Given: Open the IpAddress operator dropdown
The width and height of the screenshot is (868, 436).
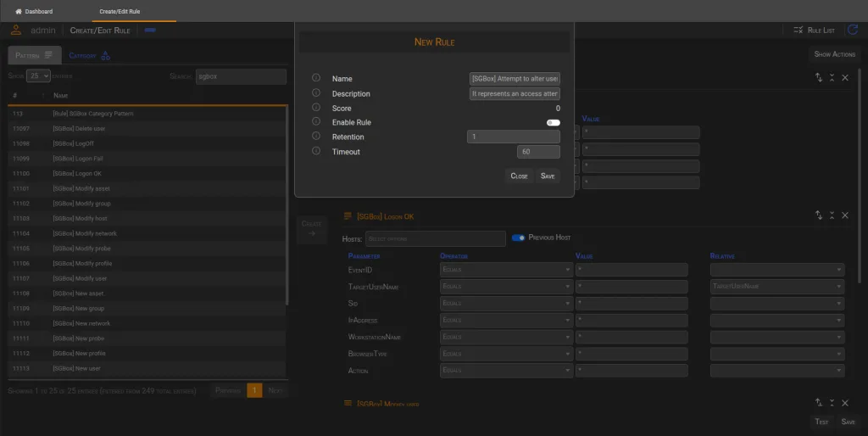Looking at the screenshot, I should [506, 320].
